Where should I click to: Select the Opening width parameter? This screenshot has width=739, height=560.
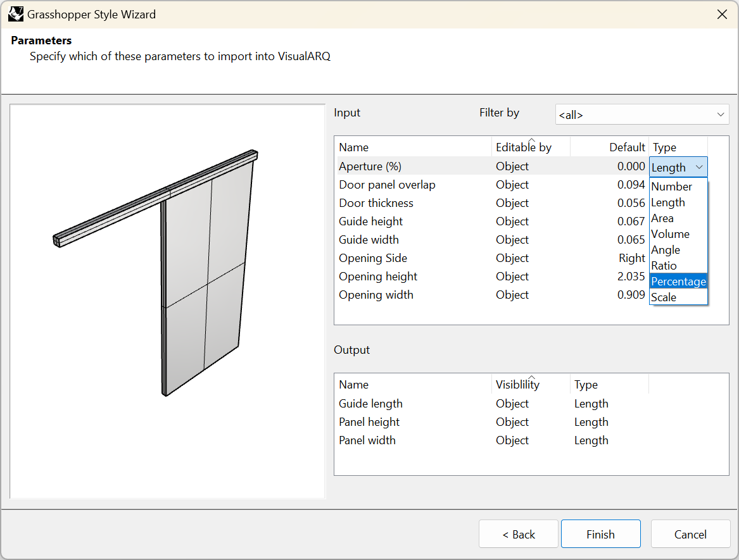(x=492, y=295)
